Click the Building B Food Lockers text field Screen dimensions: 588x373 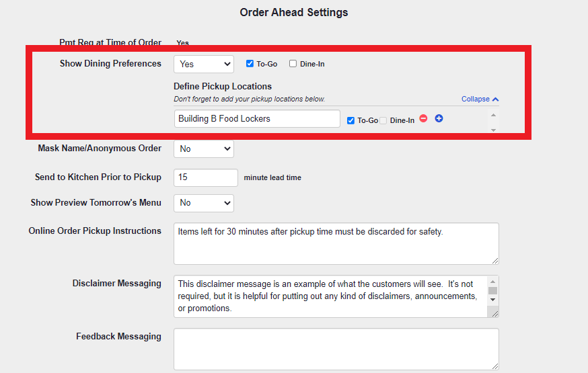256,119
